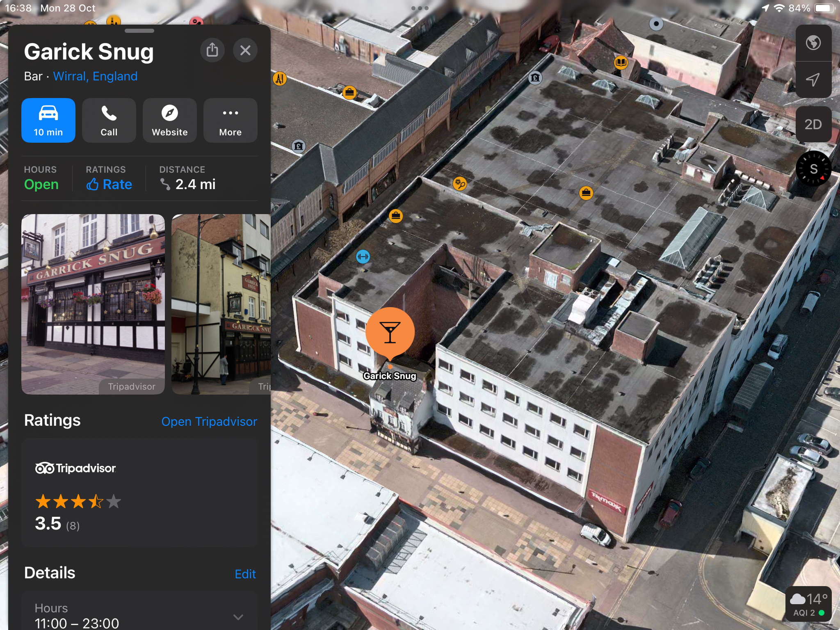The image size is (840, 630).
Task: Tap the three-dot multitasking menu at top
Action: (420, 8)
